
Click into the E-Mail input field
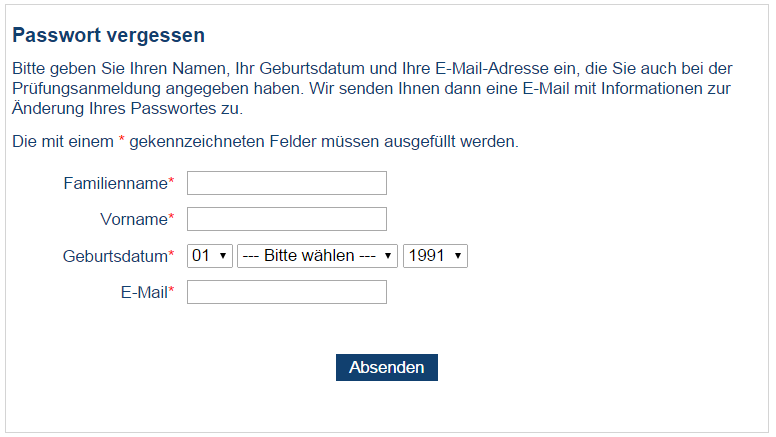coord(286,292)
